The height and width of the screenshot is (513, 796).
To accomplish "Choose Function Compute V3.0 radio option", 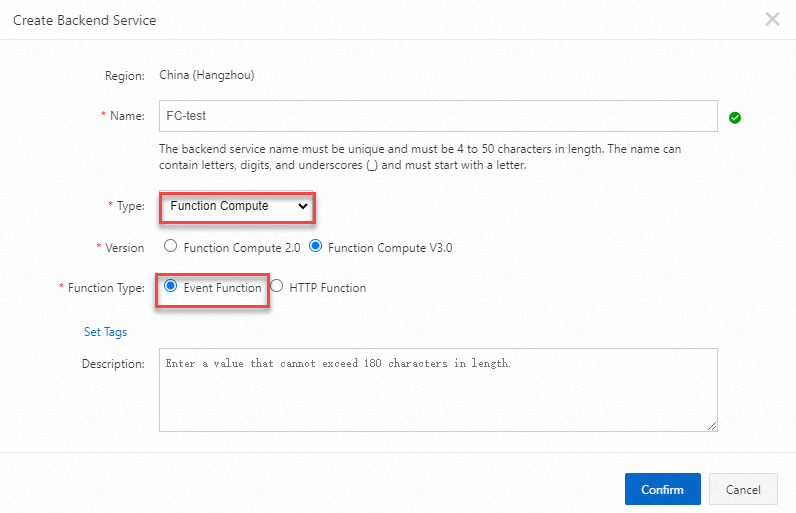I will [316, 247].
